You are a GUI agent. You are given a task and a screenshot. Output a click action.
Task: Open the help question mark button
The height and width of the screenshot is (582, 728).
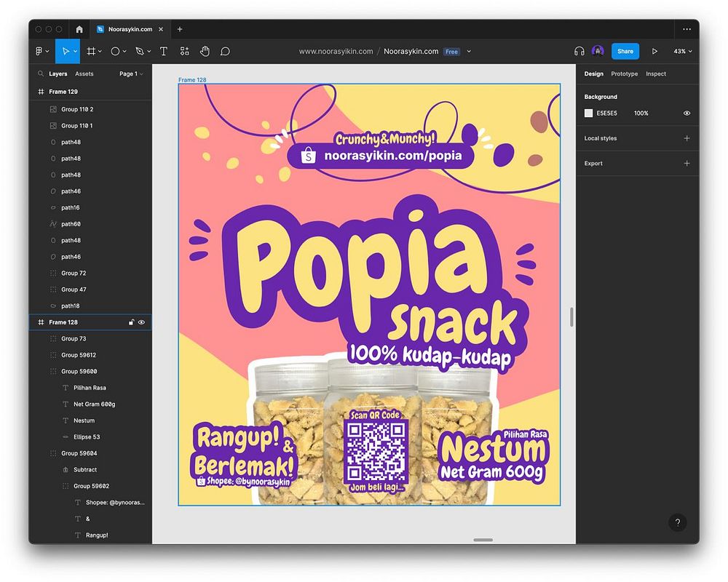coord(677,522)
